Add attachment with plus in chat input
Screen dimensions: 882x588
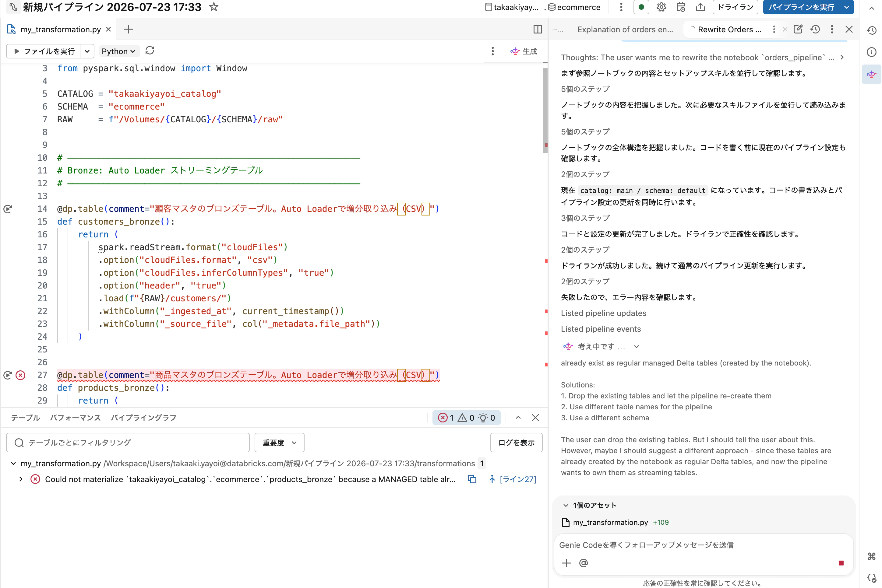566,563
